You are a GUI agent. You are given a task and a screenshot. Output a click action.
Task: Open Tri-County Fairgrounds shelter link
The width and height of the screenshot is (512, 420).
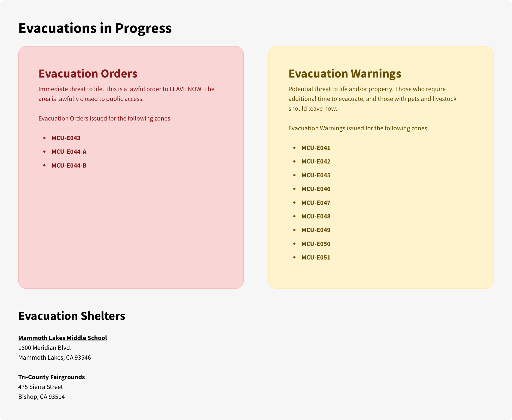point(51,377)
